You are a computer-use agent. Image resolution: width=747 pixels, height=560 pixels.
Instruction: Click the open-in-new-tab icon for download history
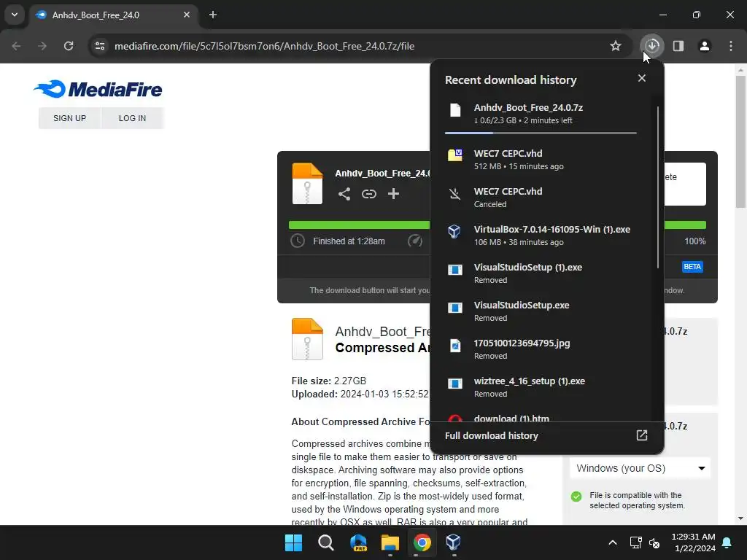click(642, 435)
